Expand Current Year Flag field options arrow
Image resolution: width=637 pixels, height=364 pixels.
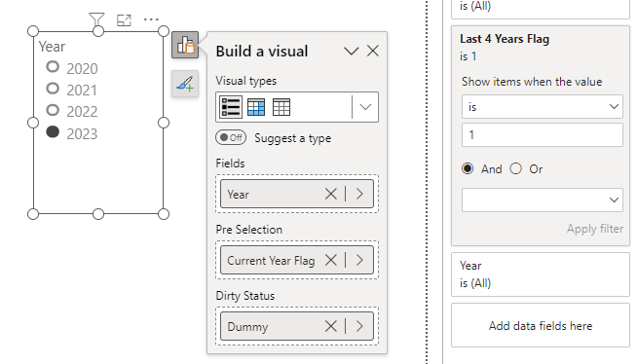click(359, 260)
